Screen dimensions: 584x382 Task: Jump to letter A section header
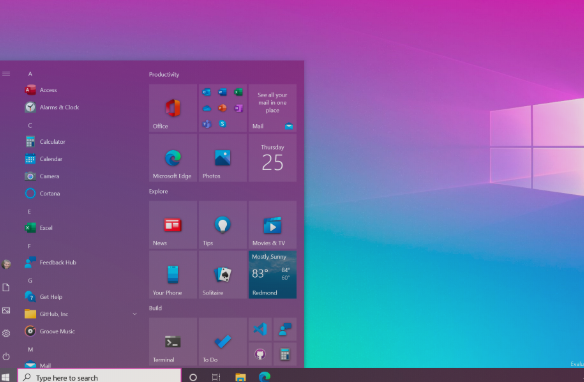(30, 74)
